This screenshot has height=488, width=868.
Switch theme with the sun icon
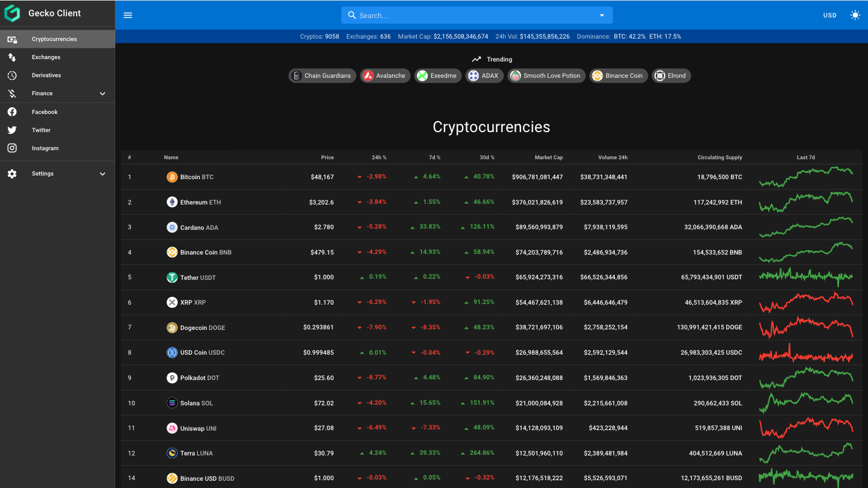(x=855, y=15)
